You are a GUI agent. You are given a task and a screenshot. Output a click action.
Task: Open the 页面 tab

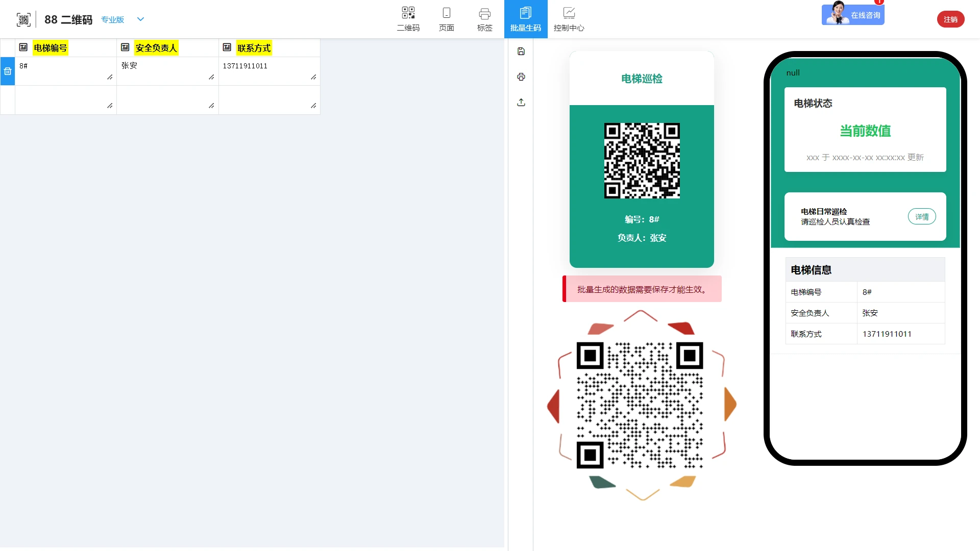(447, 19)
